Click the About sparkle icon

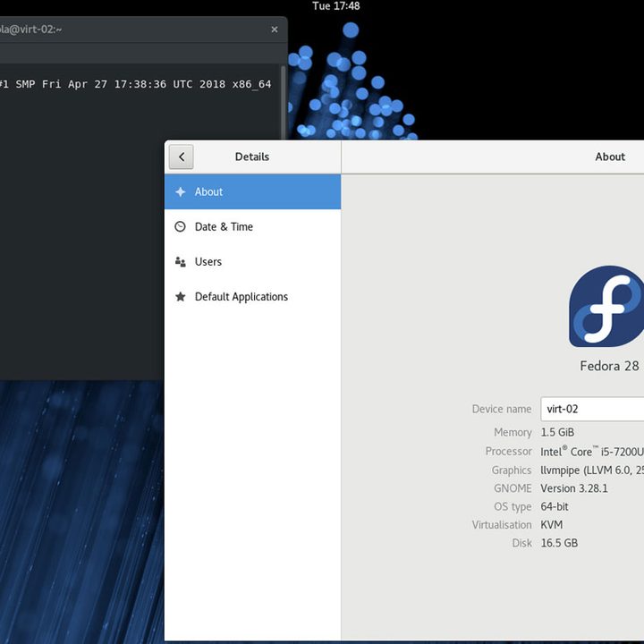pyautogui.click(x=181, y=191)
